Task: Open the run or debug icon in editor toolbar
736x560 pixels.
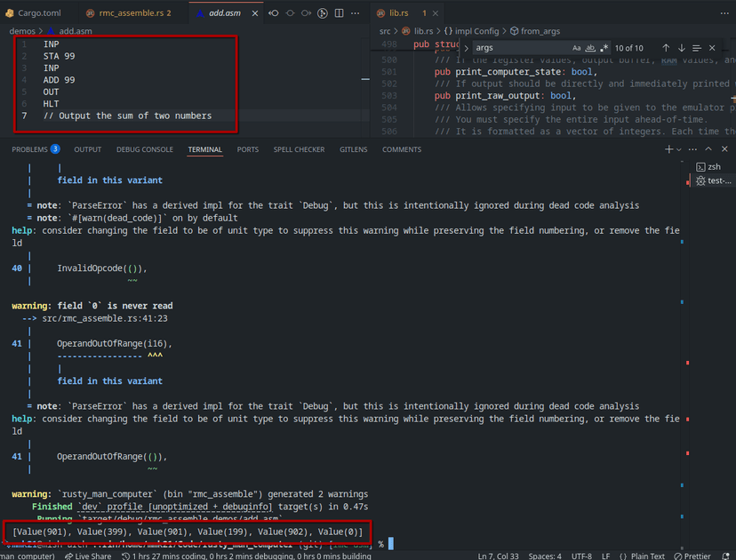Action: tap(324, 13)
